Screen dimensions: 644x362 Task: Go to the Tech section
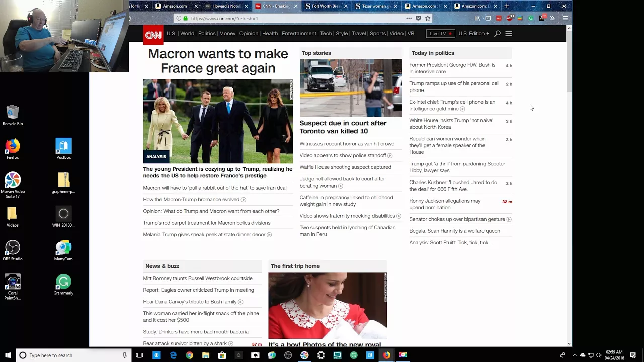326,34
